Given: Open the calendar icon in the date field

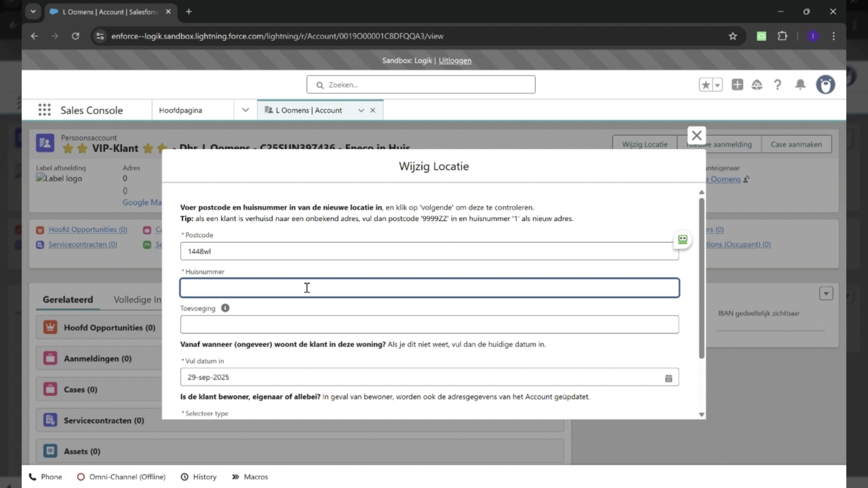Looking at the screenshot, I should [668, 377].
